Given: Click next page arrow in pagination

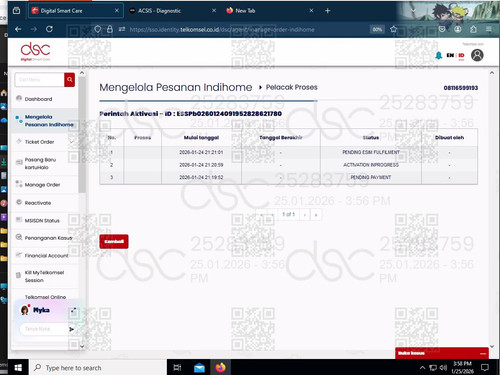Looking at the screenshot, I should click(305, 215).
